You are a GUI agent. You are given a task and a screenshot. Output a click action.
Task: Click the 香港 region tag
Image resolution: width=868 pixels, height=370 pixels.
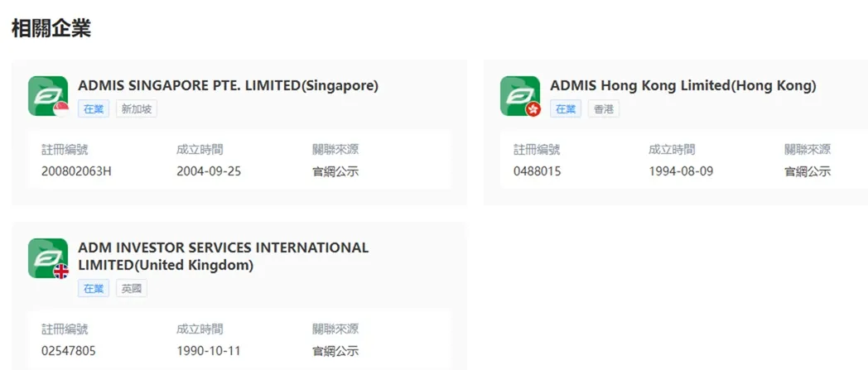[x=604, y=109]
